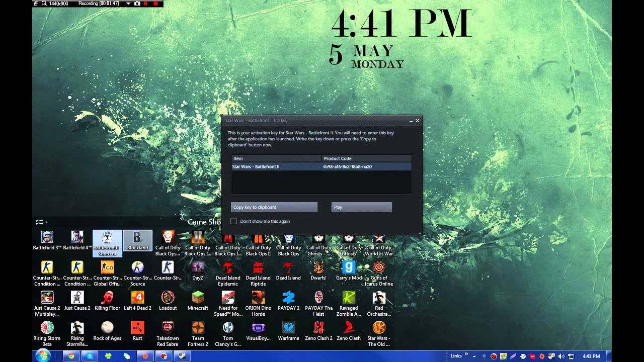Screen dimensions: 644x362
Task: Select the Loadout game icon
Action: tap(168, 301)
